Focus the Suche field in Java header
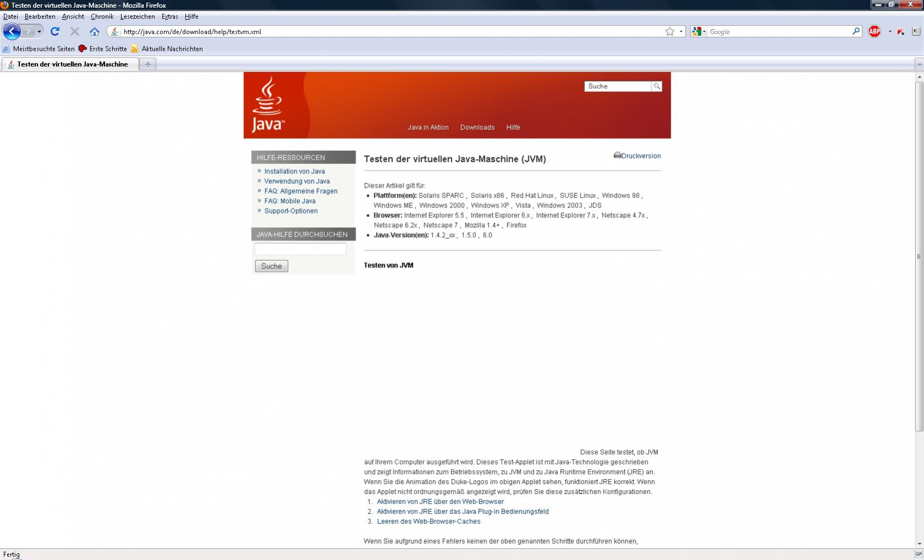The image size is (924, 560). (618, 86)
